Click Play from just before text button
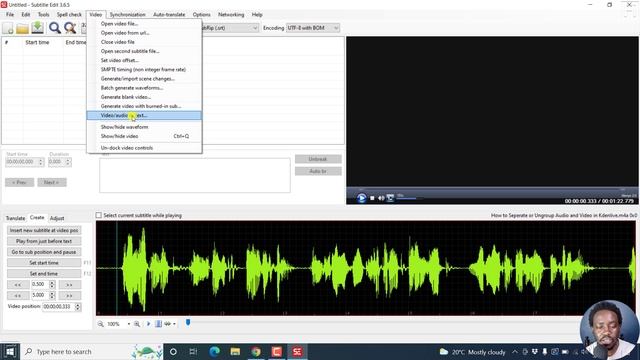640x360 pixels. pos(44,241)
